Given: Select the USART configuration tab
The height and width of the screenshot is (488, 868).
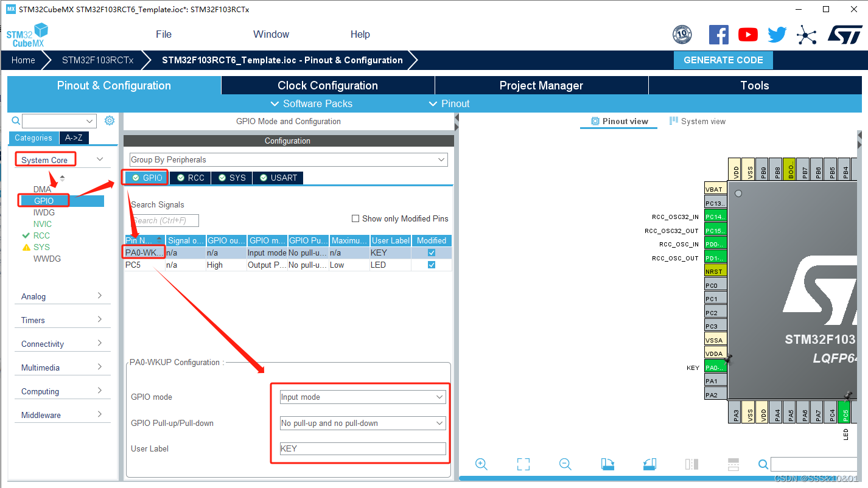Looking at the screenshot, I should point(278,178).
